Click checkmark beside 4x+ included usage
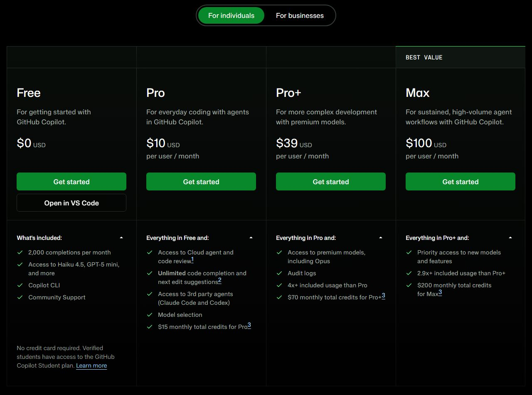Screen dimensions: 532x395 coord(279,285)
